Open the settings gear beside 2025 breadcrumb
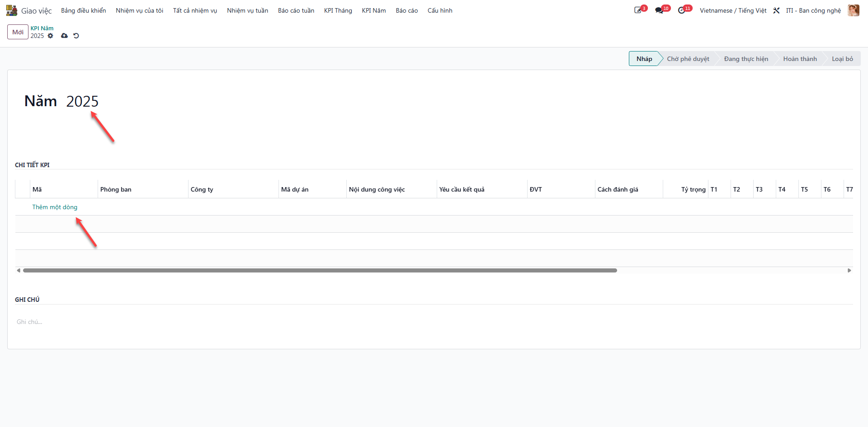 [x=51, y=36]
